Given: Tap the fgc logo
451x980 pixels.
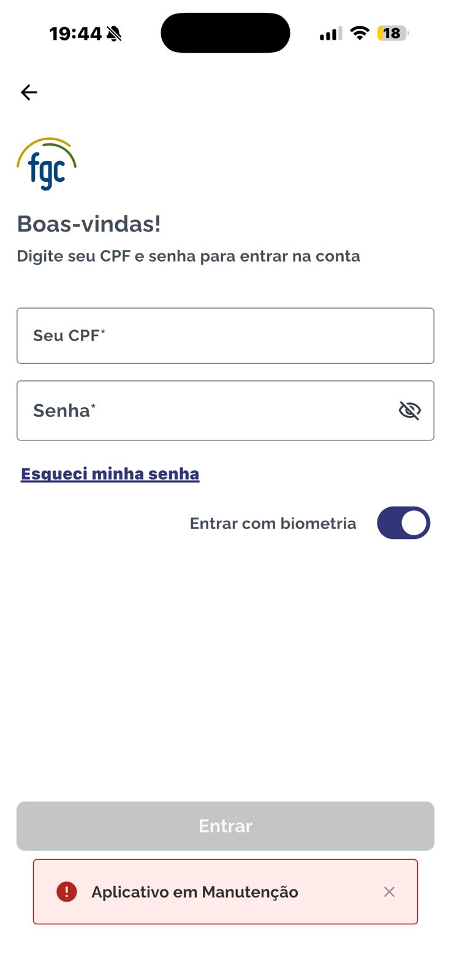Looking at the screenshot, I should pyautogui.click(x=47, y=164).
